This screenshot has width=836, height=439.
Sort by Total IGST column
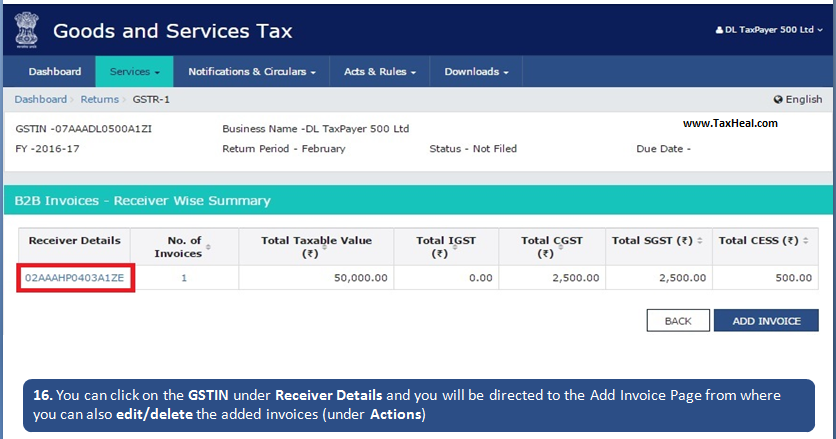(438, 247)
